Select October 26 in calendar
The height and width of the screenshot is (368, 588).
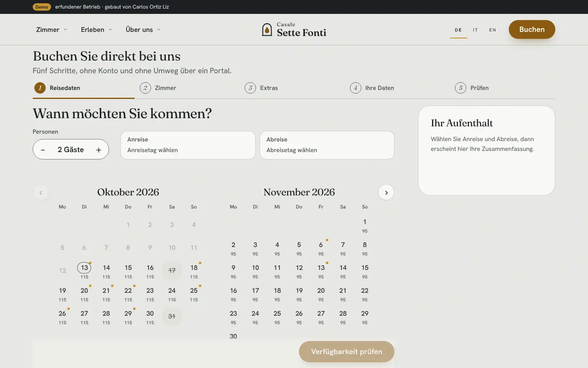pos(62,316)
